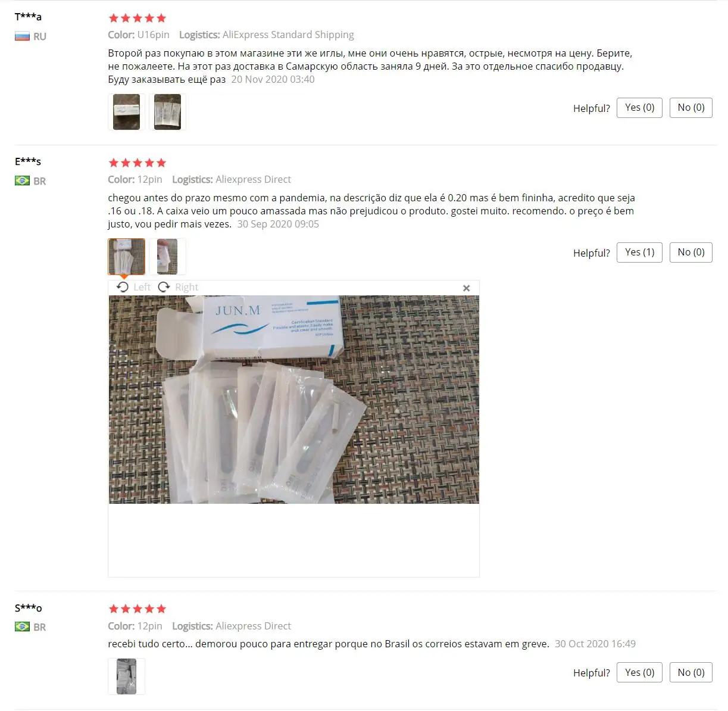Click Brazil flag icon for E***s
This screenshot has height=711, width=728.
(22, 180)
